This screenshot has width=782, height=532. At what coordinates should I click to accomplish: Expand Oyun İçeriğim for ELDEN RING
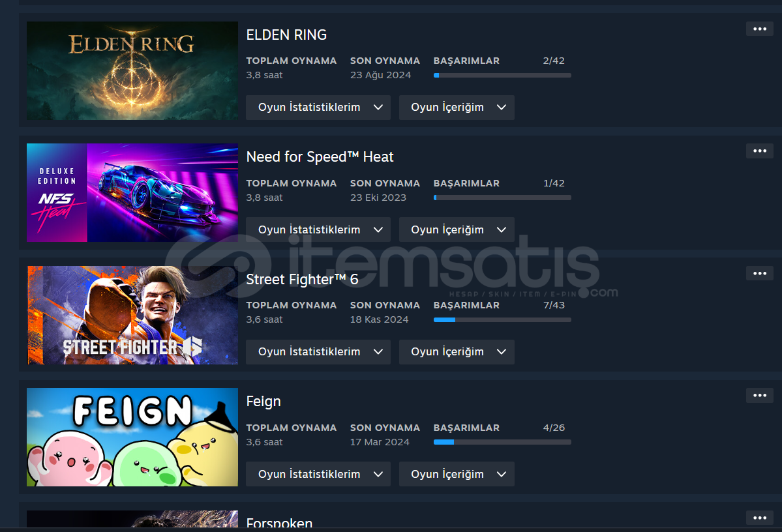pos(457,108)
